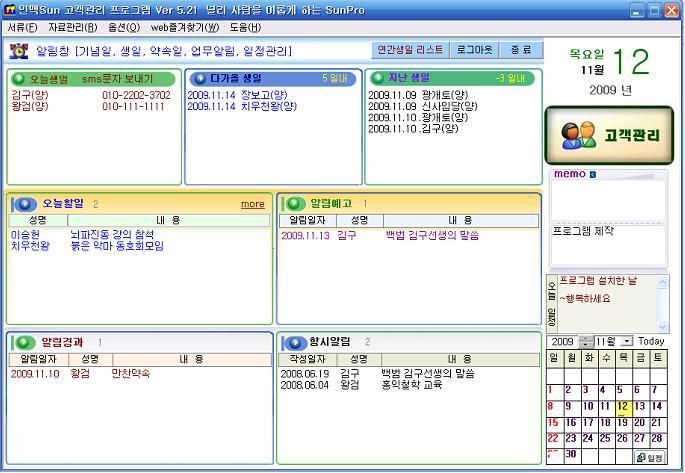Screen dimensions: 685x473
Task: Click the app icon in the title bar
Action: click(x=9, y=10)
